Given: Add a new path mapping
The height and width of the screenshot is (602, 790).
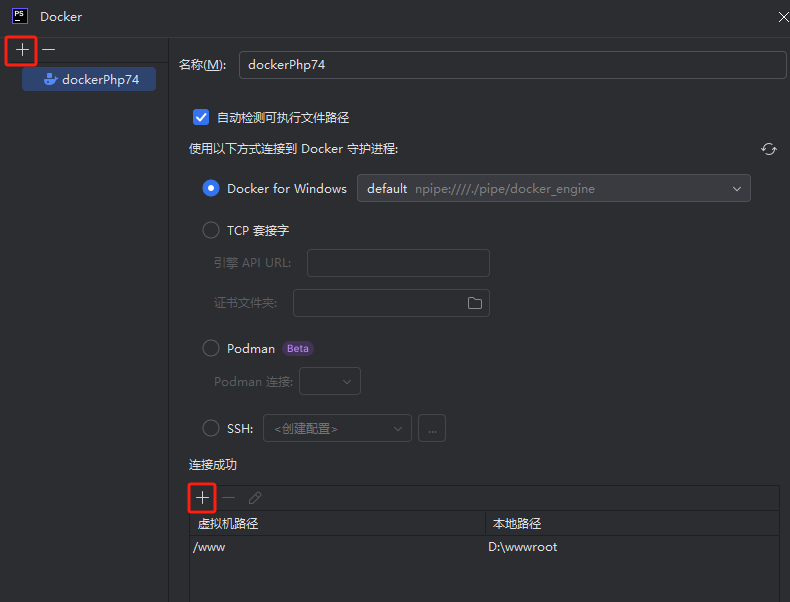Looking at the screenshot, I should 203,498.
